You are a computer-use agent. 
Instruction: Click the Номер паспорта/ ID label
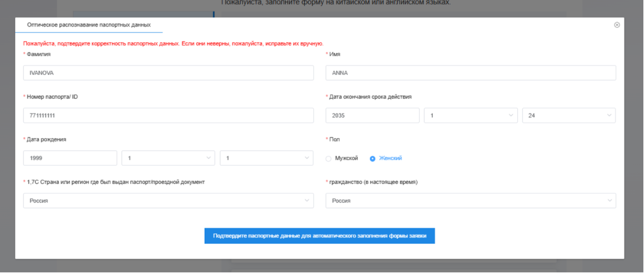[x=52, y=96]
